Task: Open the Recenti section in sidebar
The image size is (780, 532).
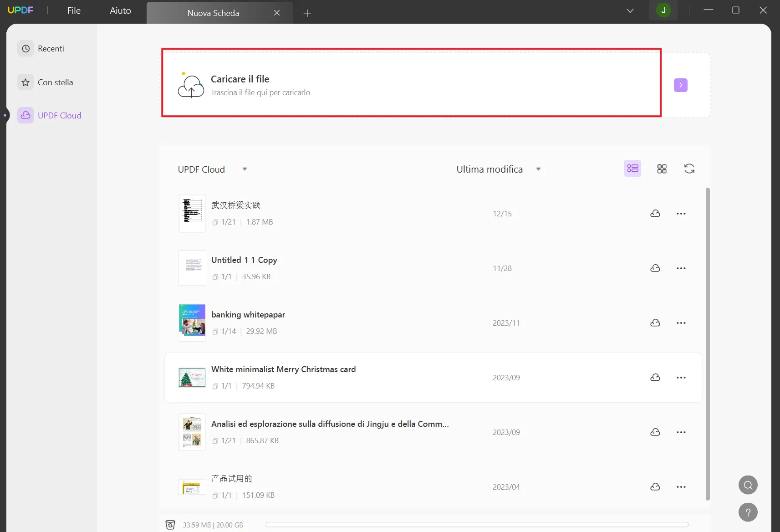Action: (x=42, y=49)
